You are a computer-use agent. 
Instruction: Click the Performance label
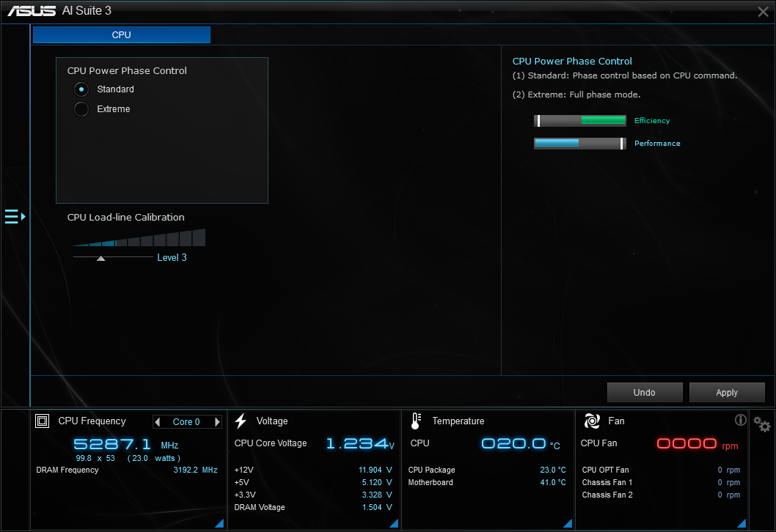[657, 144]
